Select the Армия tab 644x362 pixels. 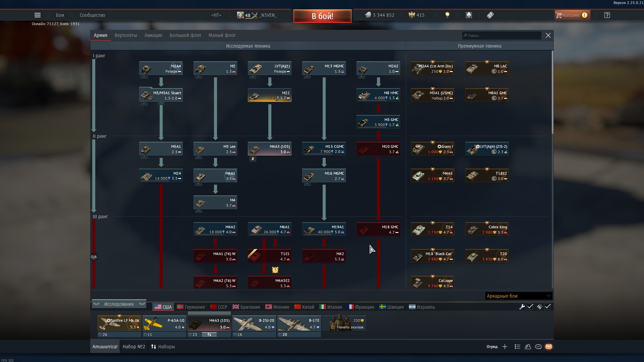(101, 35)
